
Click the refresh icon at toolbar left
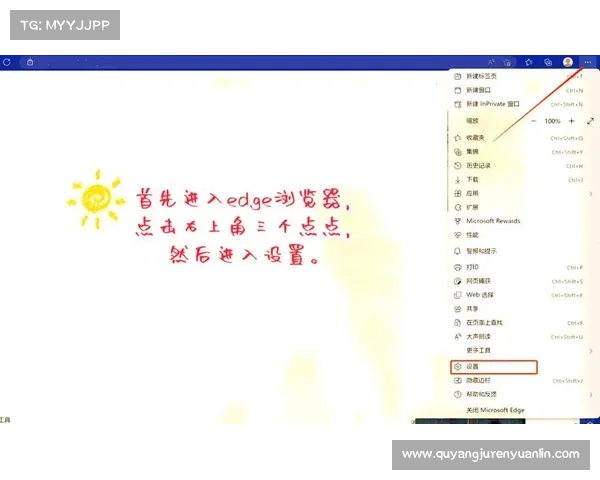point(7,62)
